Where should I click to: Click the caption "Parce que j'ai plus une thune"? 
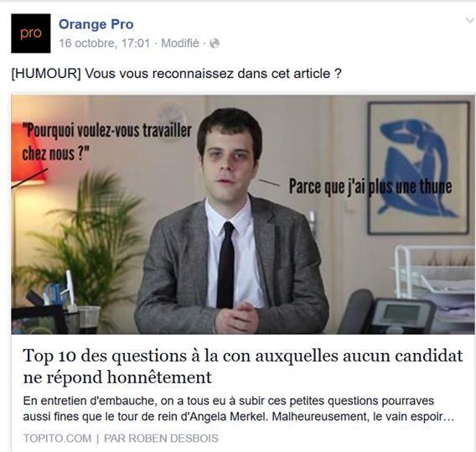point(370,186)
